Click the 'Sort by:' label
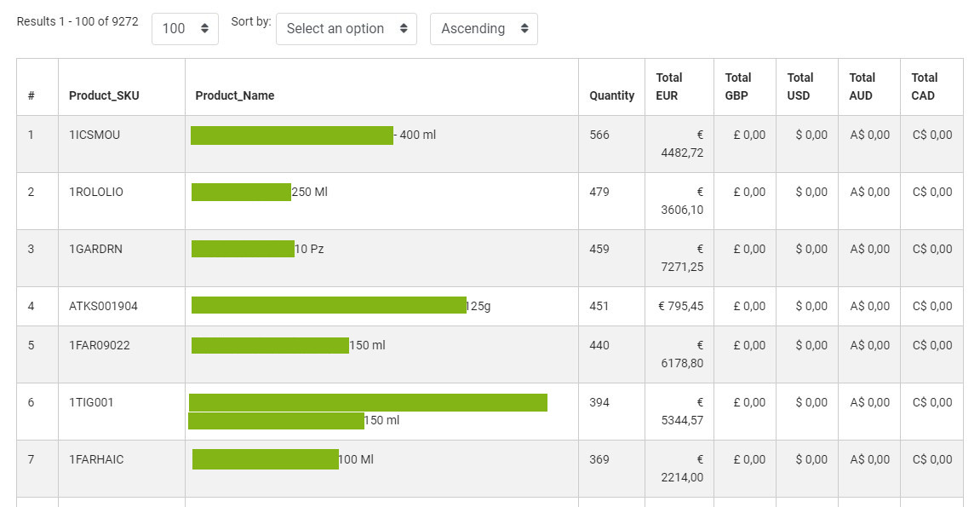Viewport: 980px width, 507px height. pos(251,21)
